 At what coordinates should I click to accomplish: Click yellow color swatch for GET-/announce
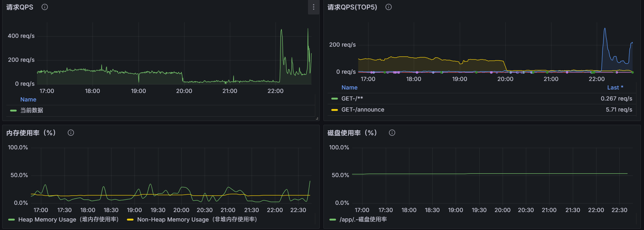pos(334,110)
